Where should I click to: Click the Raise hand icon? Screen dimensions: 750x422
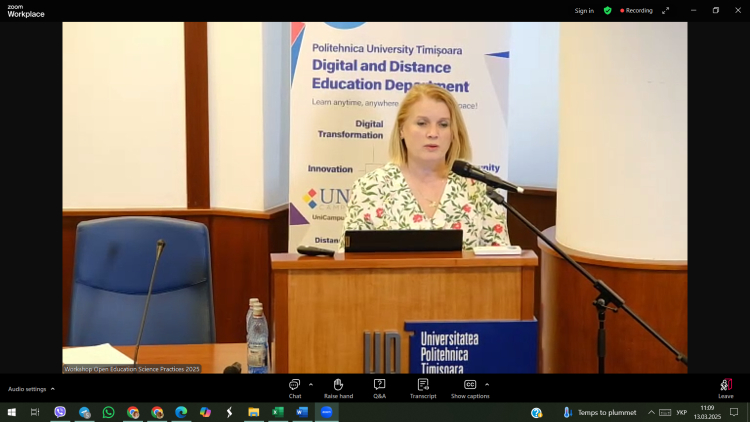coord(338,386)
